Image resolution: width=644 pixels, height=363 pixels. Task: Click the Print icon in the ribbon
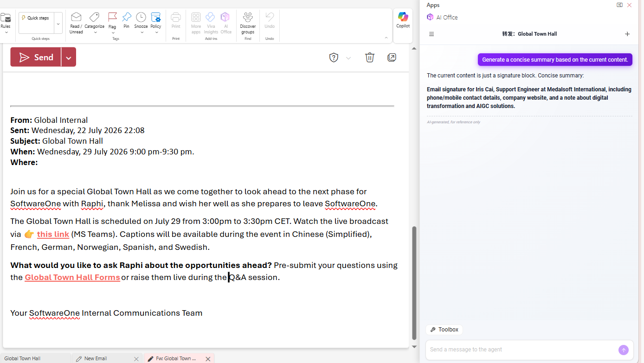tap(176, 18)
